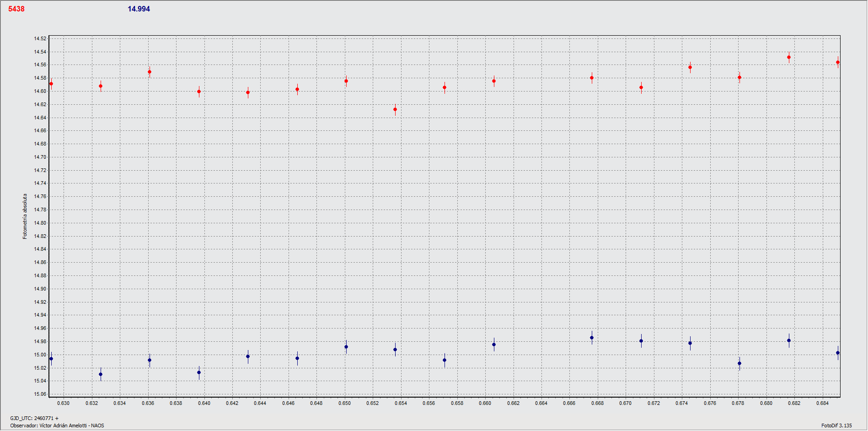Click the 0.630 x-axis tick label
Image resolution: width=868 pixels, height=431 pixels.
64,403
